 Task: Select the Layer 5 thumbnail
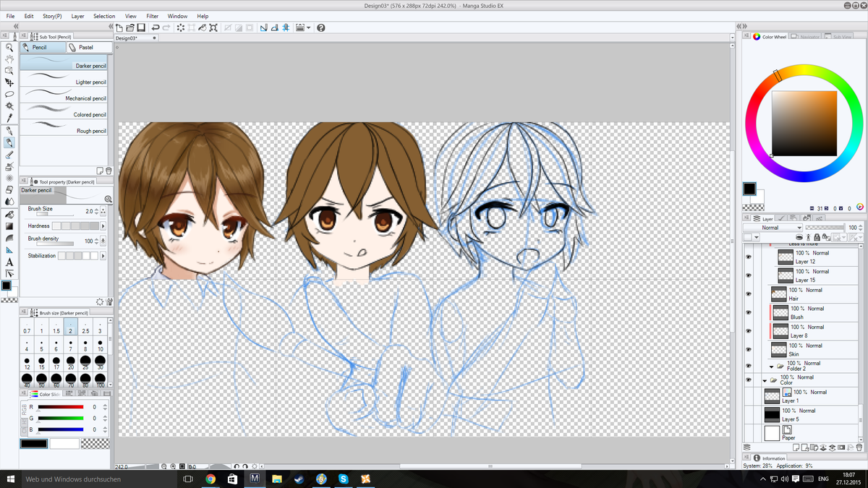tap(772, 414)
